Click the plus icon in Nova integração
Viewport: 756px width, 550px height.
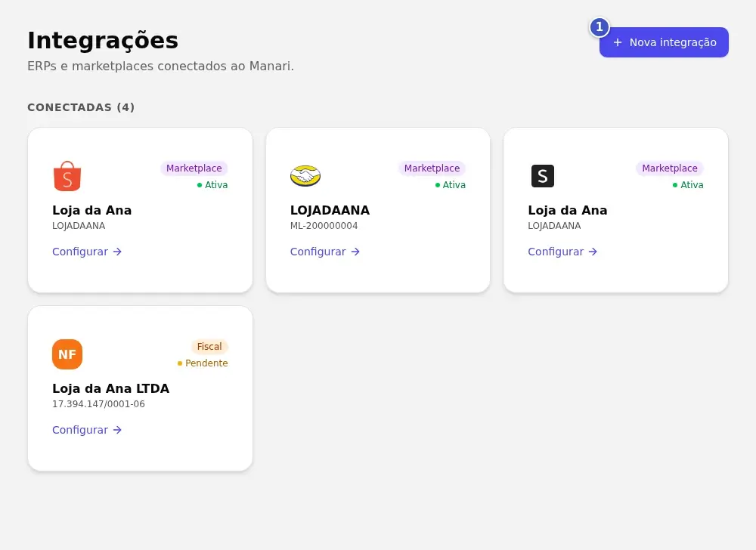click(x=618, y=42)
